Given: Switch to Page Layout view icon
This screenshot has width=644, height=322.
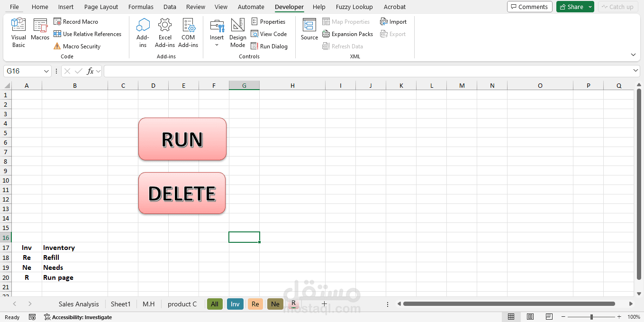Looking at the screenshot, I should (x=530, y=317).
